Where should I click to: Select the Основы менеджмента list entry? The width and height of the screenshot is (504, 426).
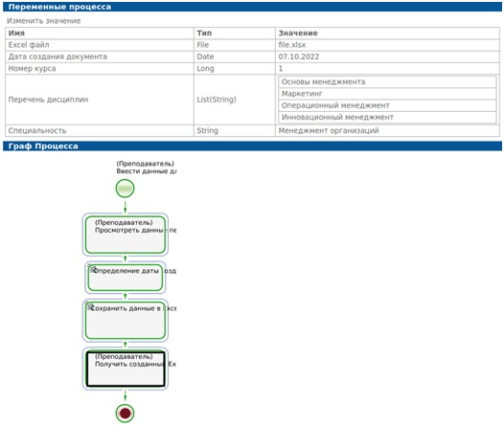click(387, 82)
